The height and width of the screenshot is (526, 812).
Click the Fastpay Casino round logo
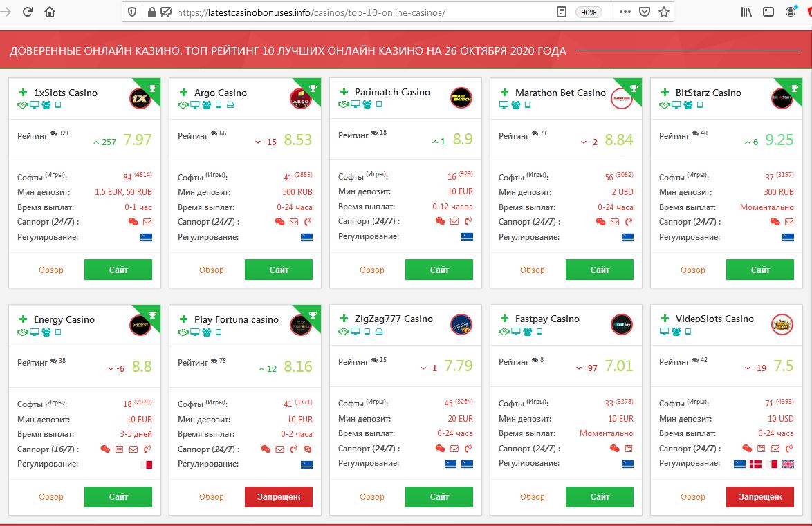tap(621, 325)
